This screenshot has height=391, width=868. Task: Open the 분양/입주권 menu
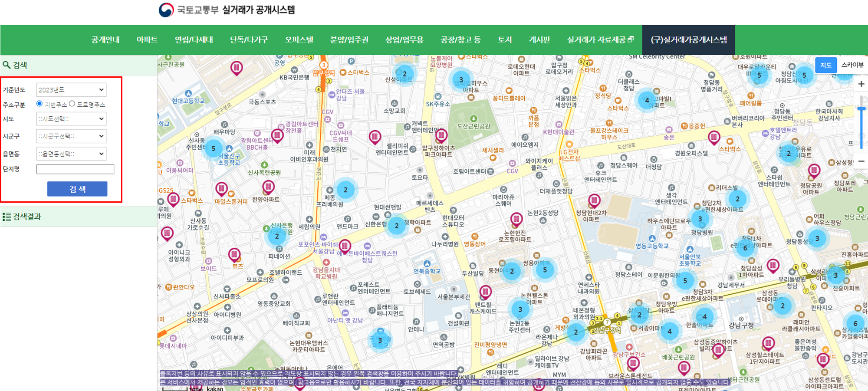click(x=349, y=40)
